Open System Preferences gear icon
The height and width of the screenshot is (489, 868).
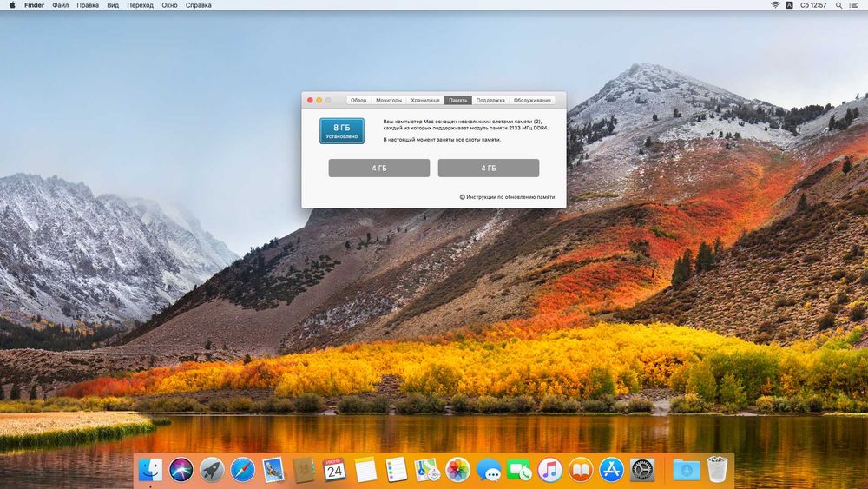coord(642,470)
